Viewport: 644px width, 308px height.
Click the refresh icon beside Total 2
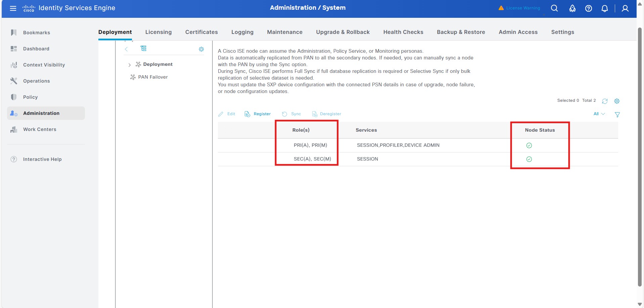click(605, 101)
